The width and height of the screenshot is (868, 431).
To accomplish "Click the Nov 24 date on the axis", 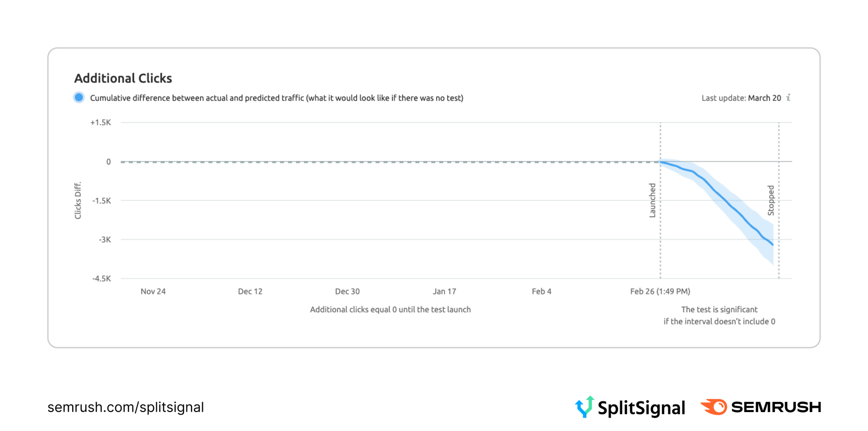I will [153, 291].
